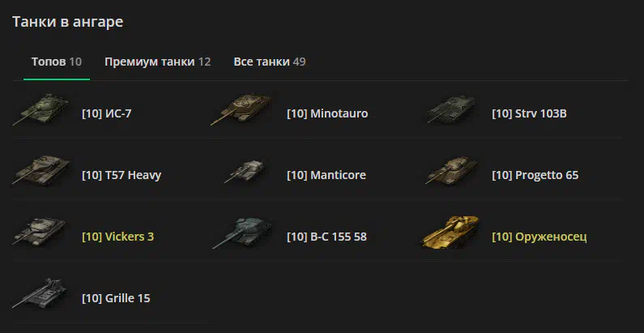
Task: Open the T57 Heavy tank thumbnail
Action: click(41, 170)
